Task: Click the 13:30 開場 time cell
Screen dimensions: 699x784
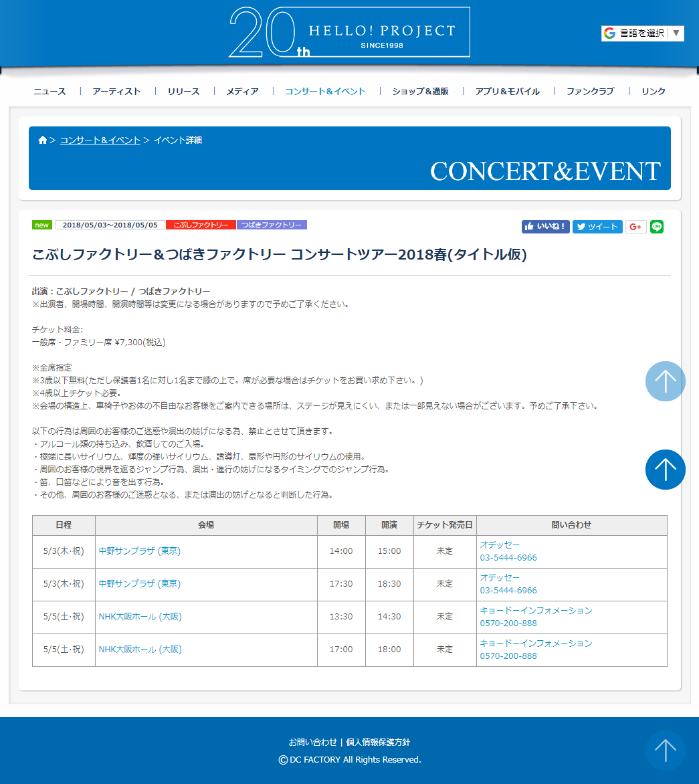Action: (x=341, y=617)
